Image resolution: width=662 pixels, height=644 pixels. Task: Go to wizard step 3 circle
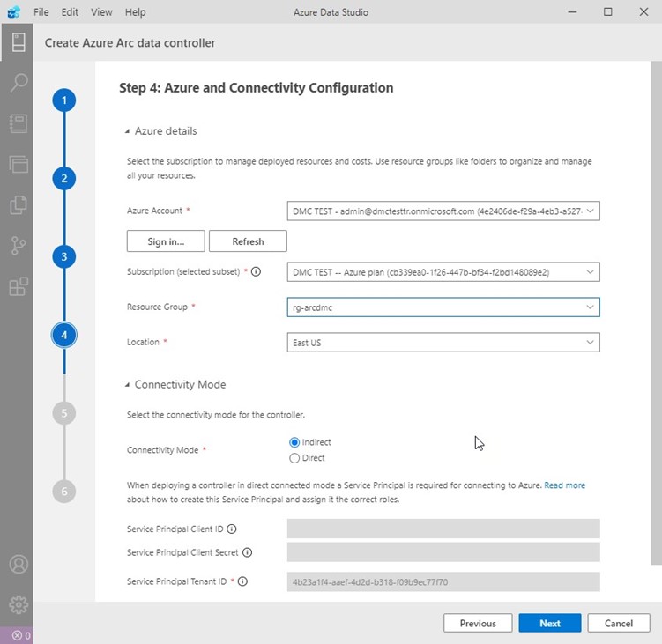point(64,256)
